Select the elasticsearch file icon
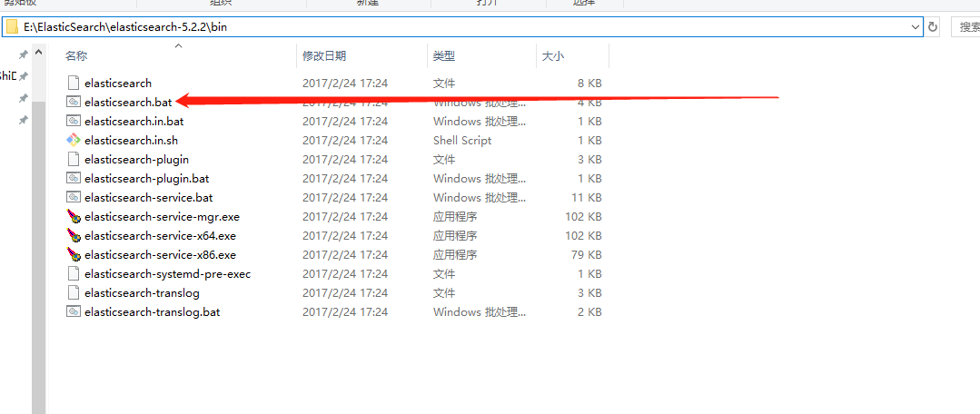The image size is (980, 414). 74,83
